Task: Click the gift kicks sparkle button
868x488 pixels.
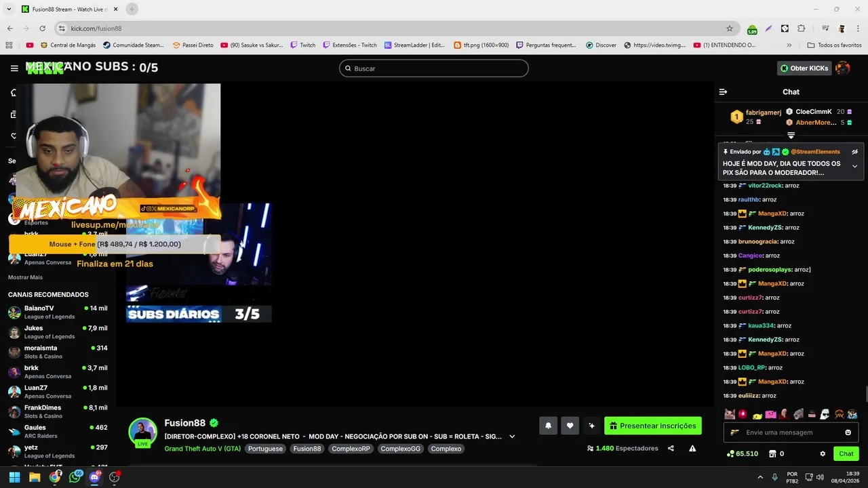Action: coord(591,426)
